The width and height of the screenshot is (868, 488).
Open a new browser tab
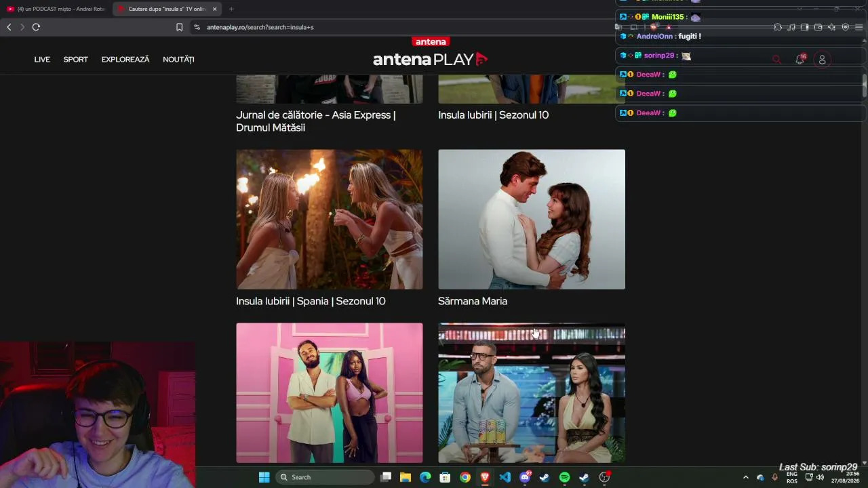231,9
